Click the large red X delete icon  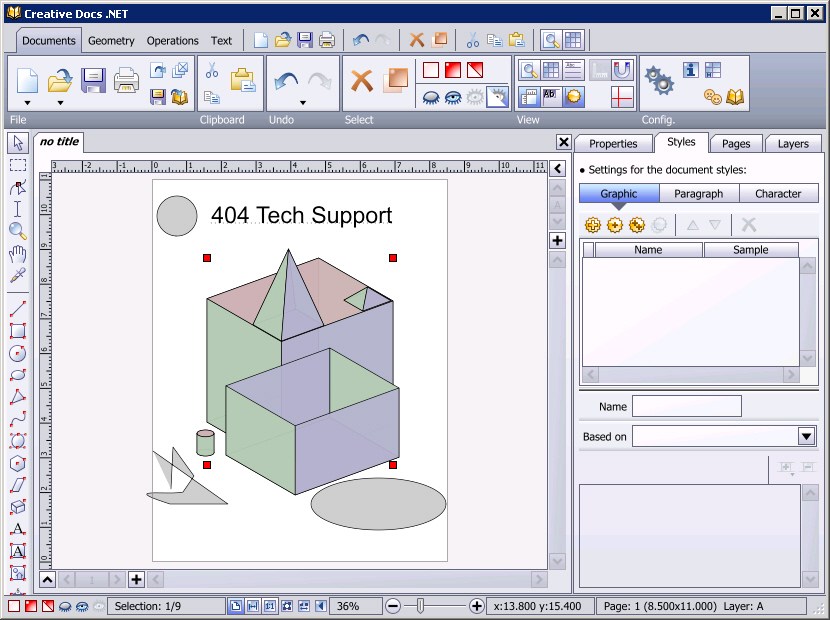[362, 80]
